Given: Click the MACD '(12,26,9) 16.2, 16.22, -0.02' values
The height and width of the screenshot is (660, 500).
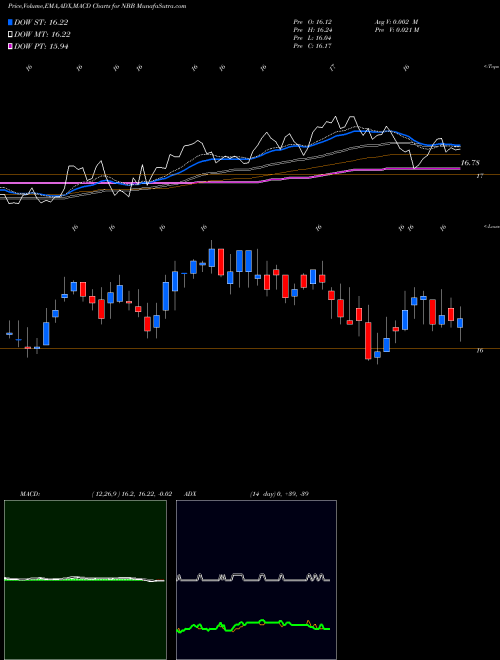Looking at the screenshot, I should [x=131, y=494].
